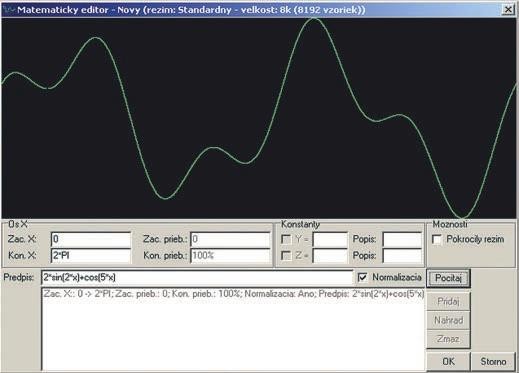Click the Zac. prieb. field
Screen dimensions: 519x373
230,239
